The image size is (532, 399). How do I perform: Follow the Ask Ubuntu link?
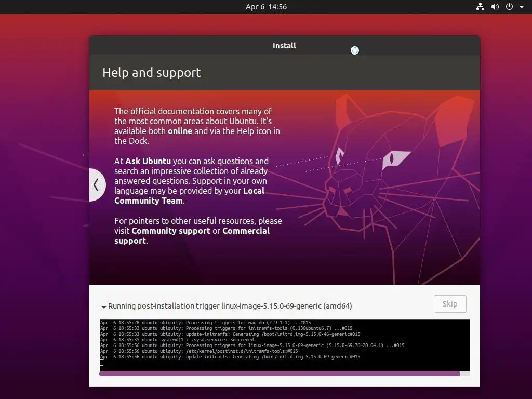pos(148,161)
